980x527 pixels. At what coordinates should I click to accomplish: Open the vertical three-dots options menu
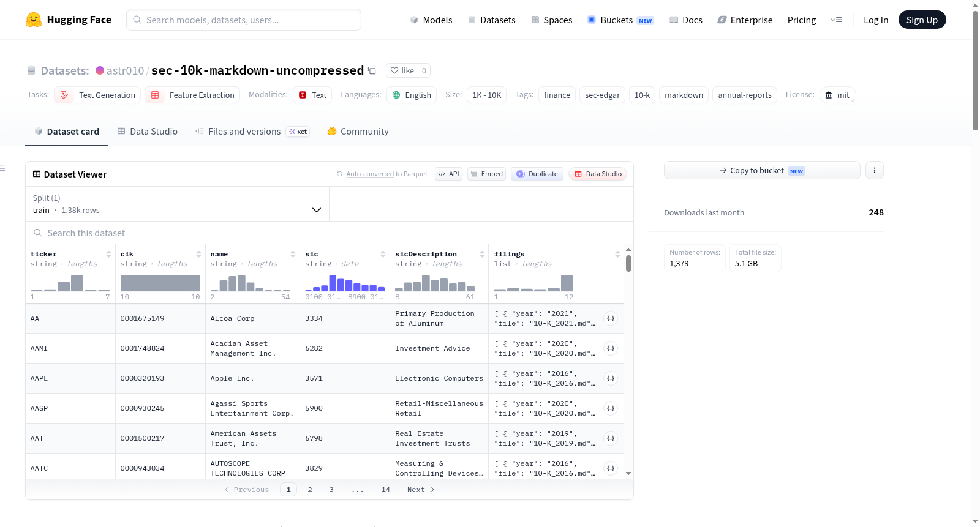[x=875, y=170]
